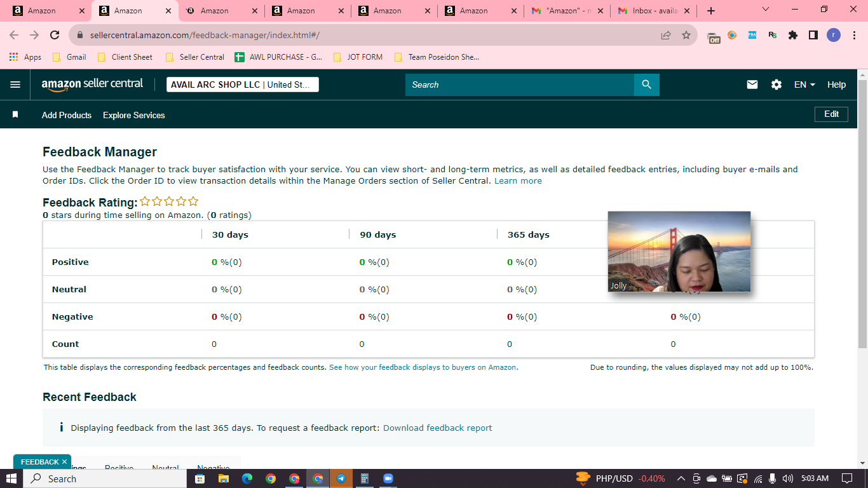Reload the current page

[55, 36]
